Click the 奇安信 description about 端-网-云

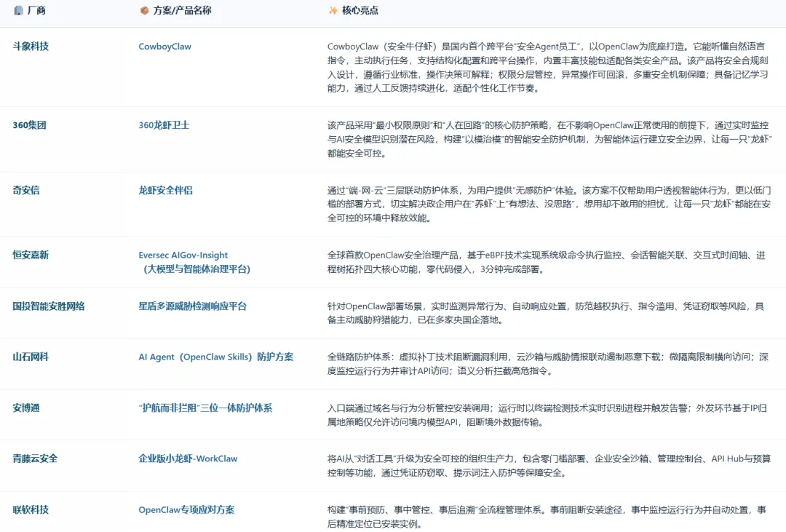pos(549,204)
